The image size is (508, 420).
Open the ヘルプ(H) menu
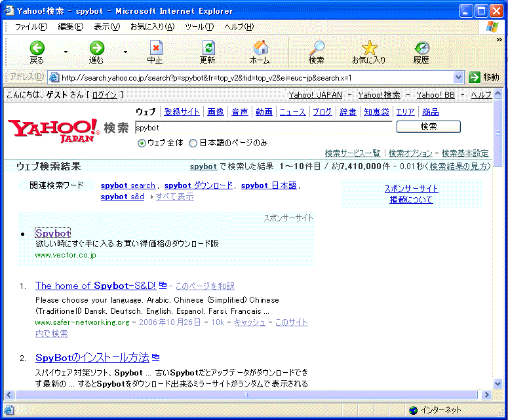tap(239, 27)
